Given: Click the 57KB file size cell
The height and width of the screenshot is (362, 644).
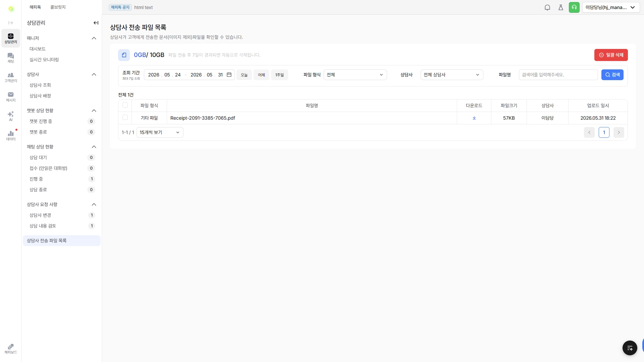Looking at the screenshot, I should [509, 118].
